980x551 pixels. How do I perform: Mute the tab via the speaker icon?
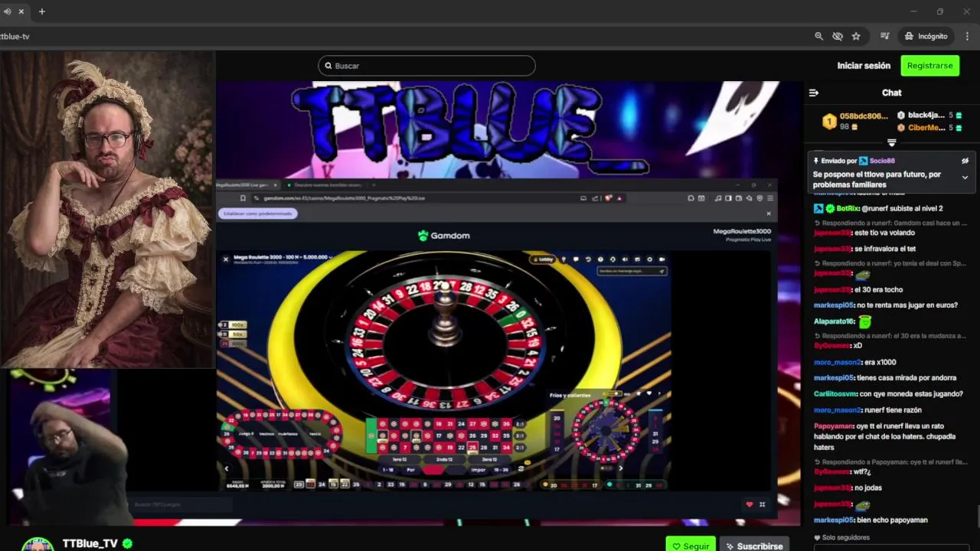(x=8, y=11)
